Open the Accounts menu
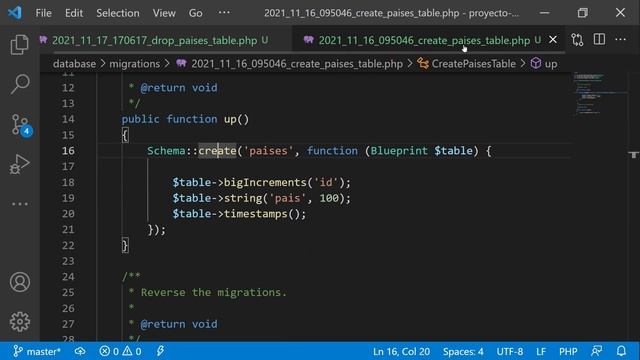The height and width of the screenshot is (360, 640). click(20, 282)
